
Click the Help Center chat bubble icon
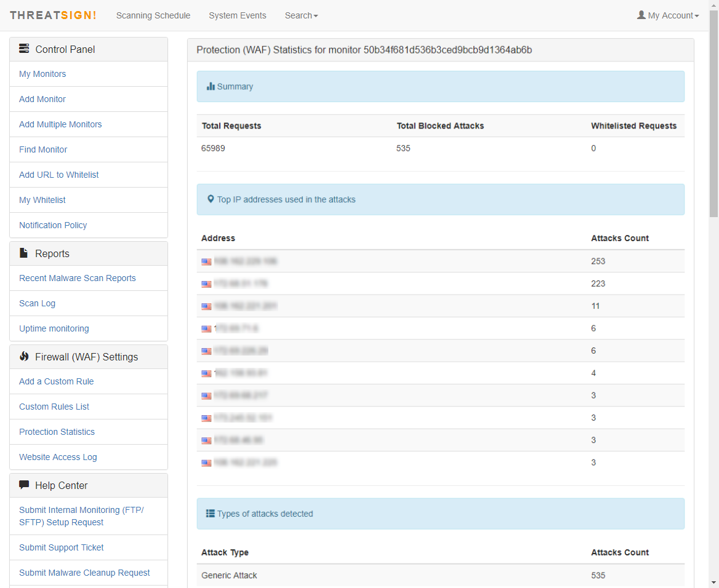point(24,485)
